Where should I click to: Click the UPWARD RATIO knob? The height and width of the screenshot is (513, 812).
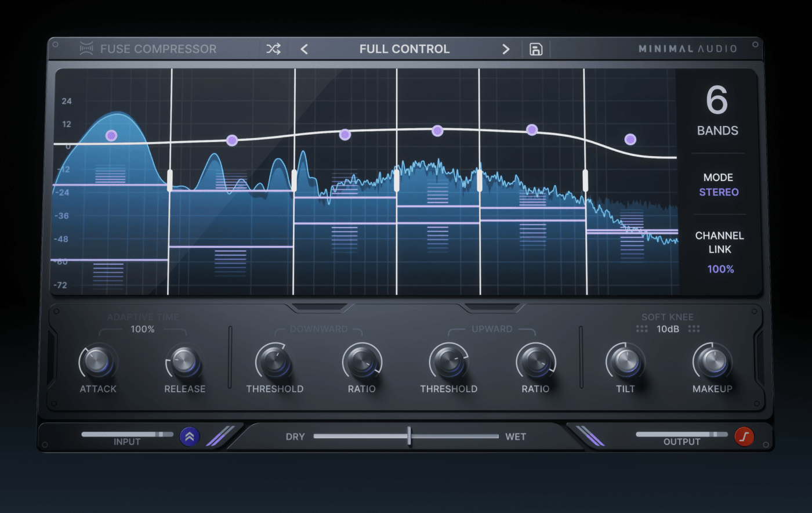(535, 362)
